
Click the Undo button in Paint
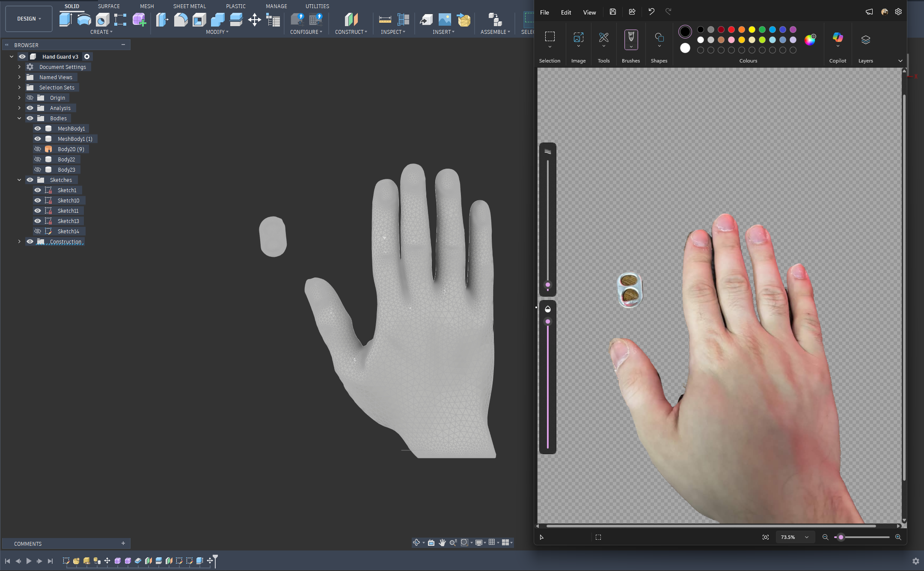(x=651, y=12)
